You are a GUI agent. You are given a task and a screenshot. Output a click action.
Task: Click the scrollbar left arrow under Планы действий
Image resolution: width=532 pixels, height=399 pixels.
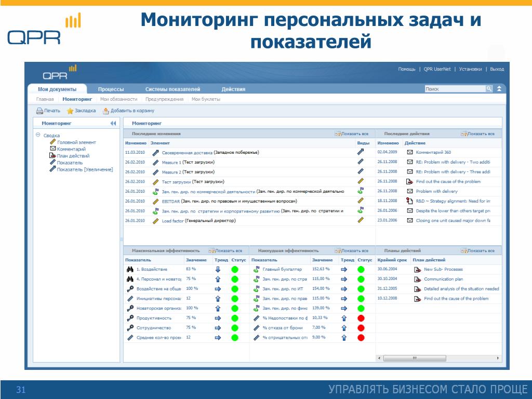[x=379, y=358]
